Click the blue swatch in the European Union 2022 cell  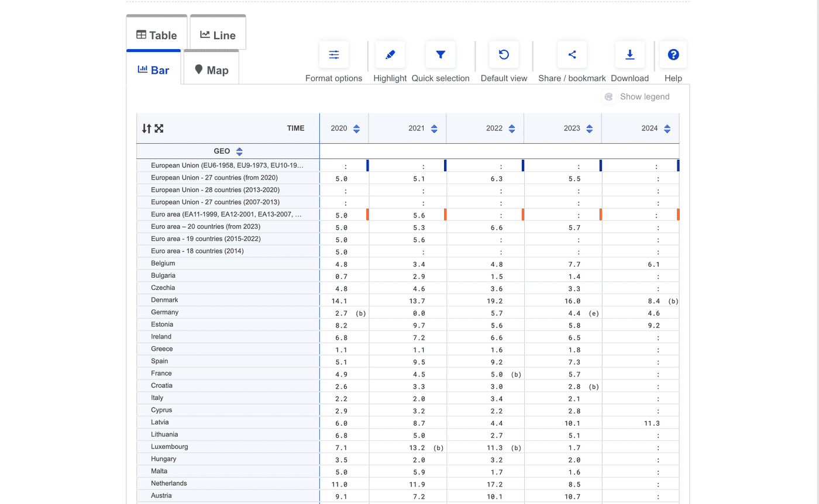coord(523,165)
